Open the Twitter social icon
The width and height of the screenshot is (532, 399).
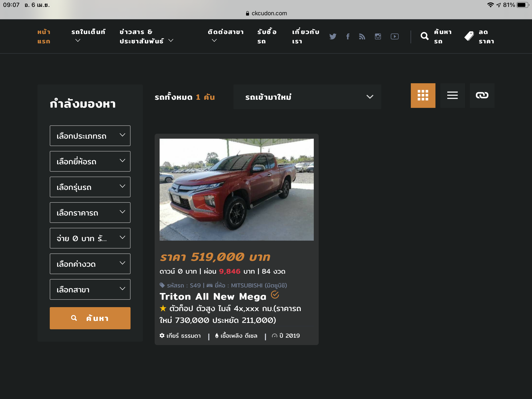(333, 36)
